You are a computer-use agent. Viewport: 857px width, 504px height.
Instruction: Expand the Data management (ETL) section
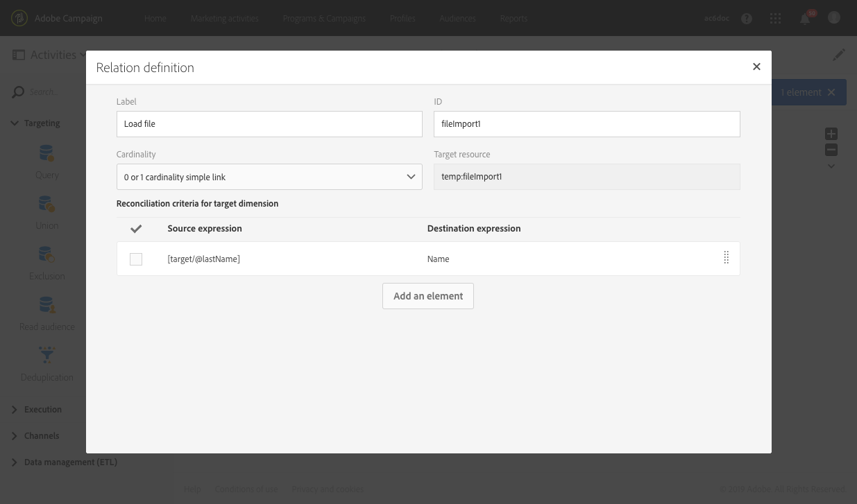point(70,462)
